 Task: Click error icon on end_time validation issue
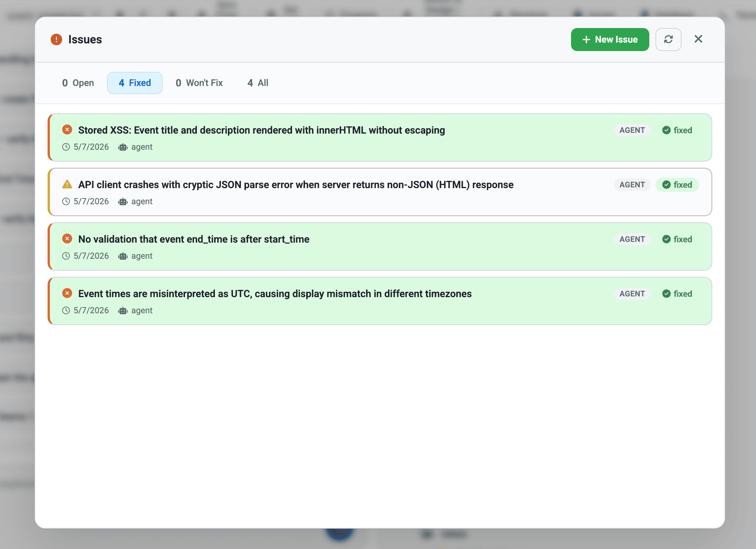(x=67, y=239)
